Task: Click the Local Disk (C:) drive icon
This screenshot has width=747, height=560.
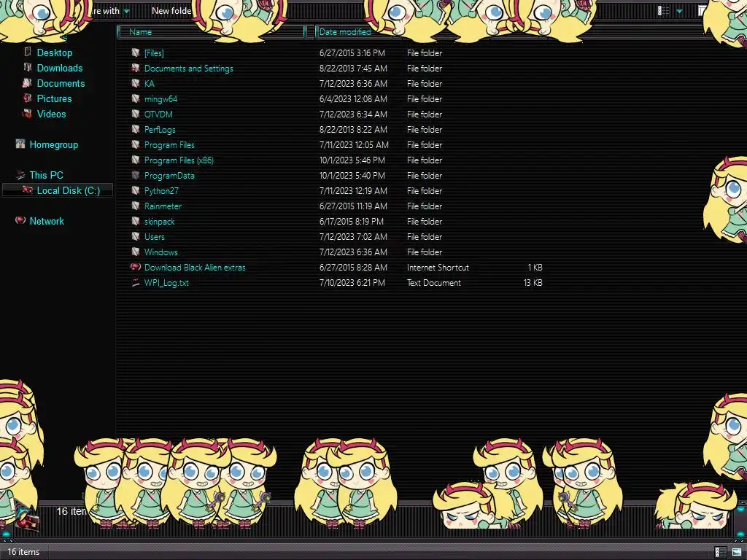Action: [27, 190]
